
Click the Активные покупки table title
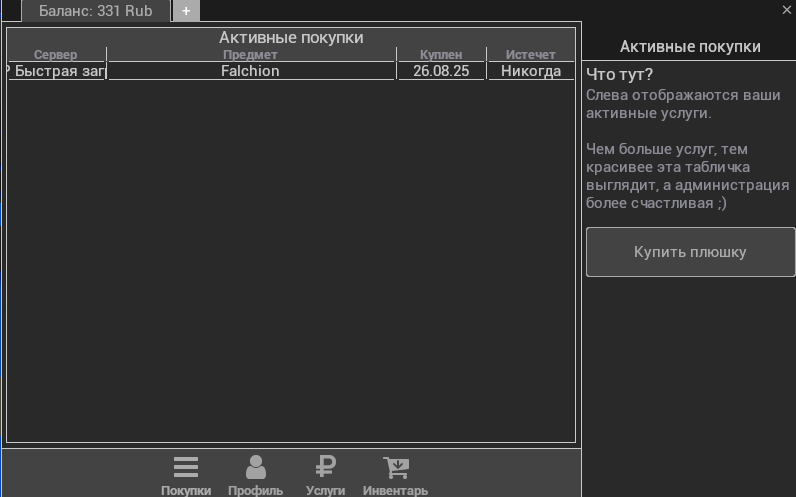point(291,38)
